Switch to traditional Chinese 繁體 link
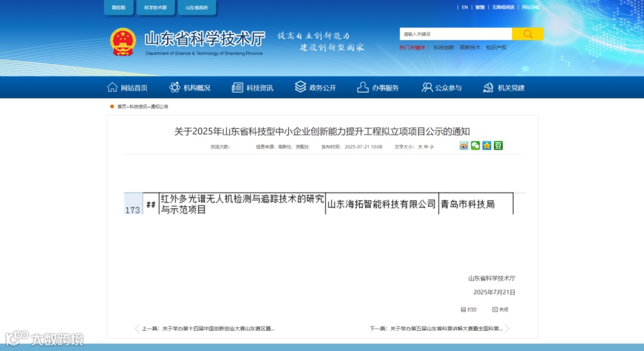The image size is (644, 351). [x=479, y=7]
